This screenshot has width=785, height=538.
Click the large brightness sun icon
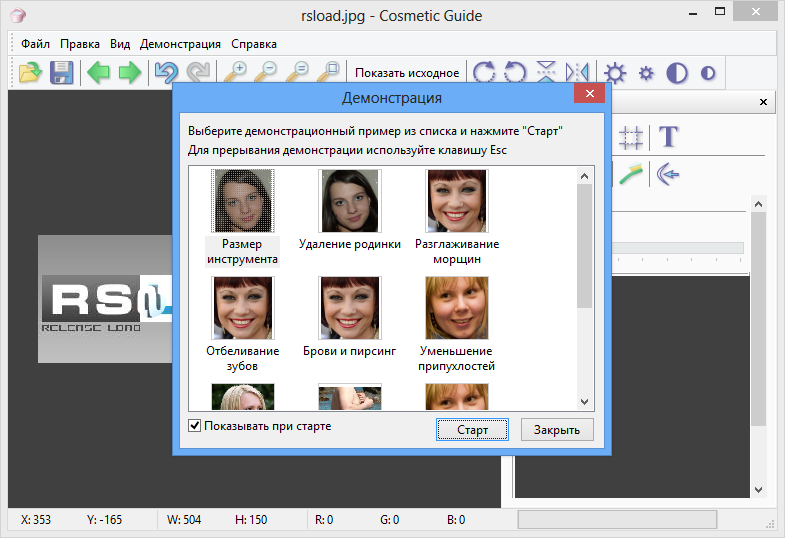[x=615, y=73]
